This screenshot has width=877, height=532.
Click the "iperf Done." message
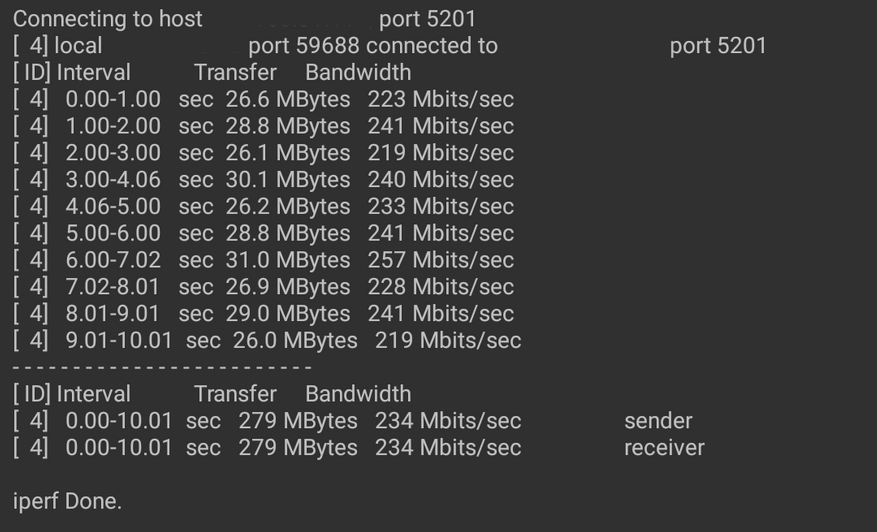tap(67, 501)
